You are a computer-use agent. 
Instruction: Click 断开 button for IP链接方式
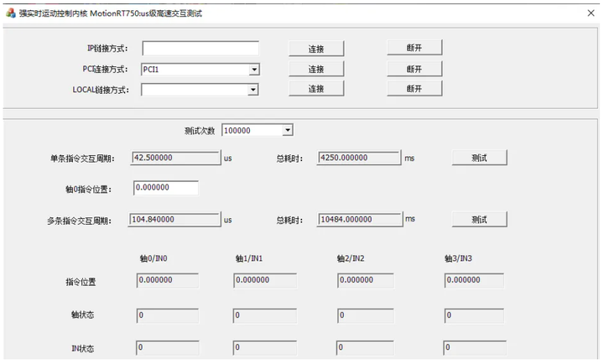pos(414,48)
